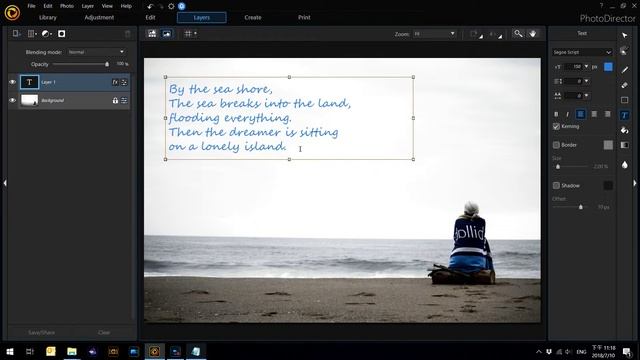Click the delete layer trash icon

(128, 34)
